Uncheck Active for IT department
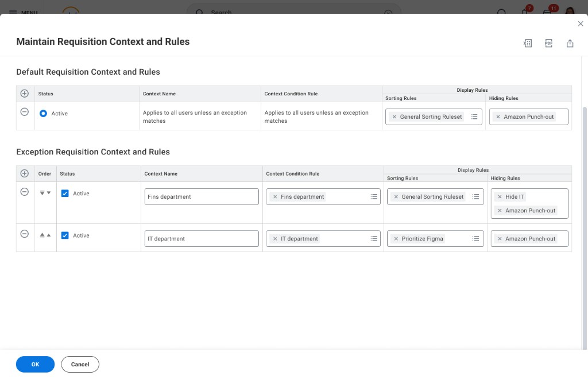The image size is (588, 379). click(65, 235)
